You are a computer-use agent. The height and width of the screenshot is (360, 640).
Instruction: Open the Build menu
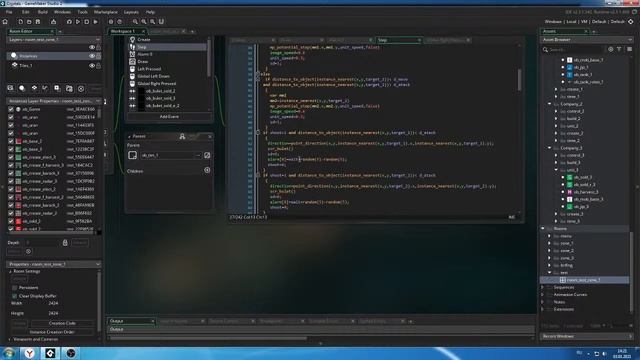(x=42, y=12)
